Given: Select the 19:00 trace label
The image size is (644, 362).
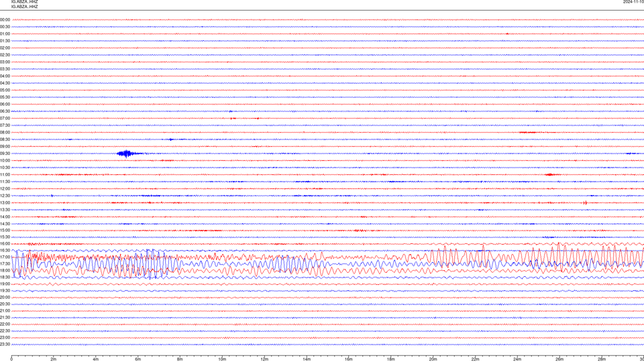Looking at the screenshot, I should pos(5,284).
